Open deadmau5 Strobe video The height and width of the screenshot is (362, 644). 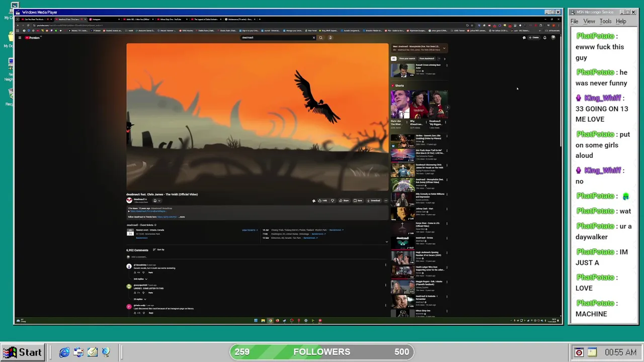(x=403, y=243)
